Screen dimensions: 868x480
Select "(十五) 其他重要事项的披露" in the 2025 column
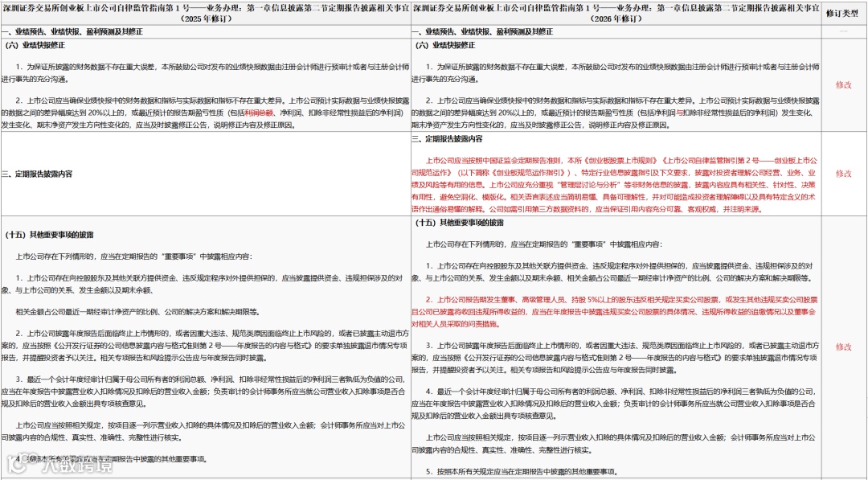(49, 236)
